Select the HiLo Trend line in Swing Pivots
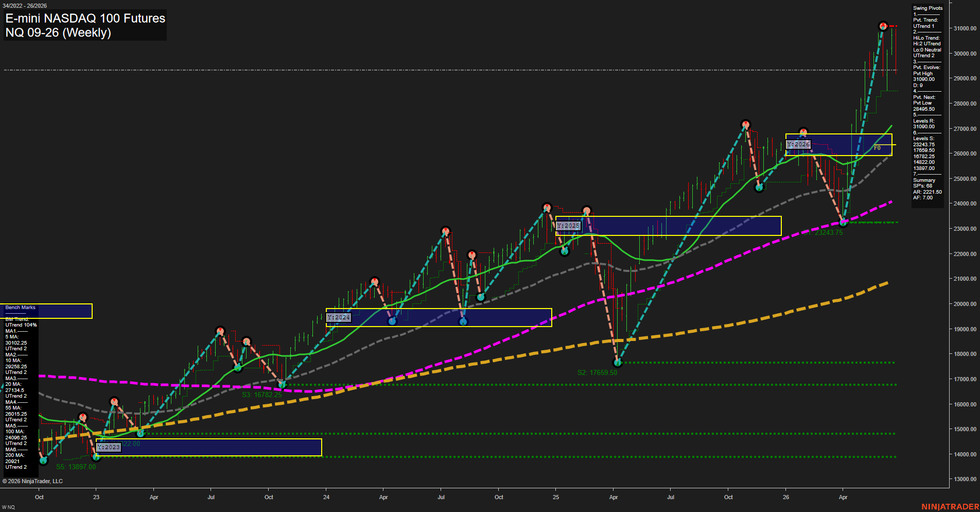Viewport: 980px width, 512px height. [x=926, y=38]
